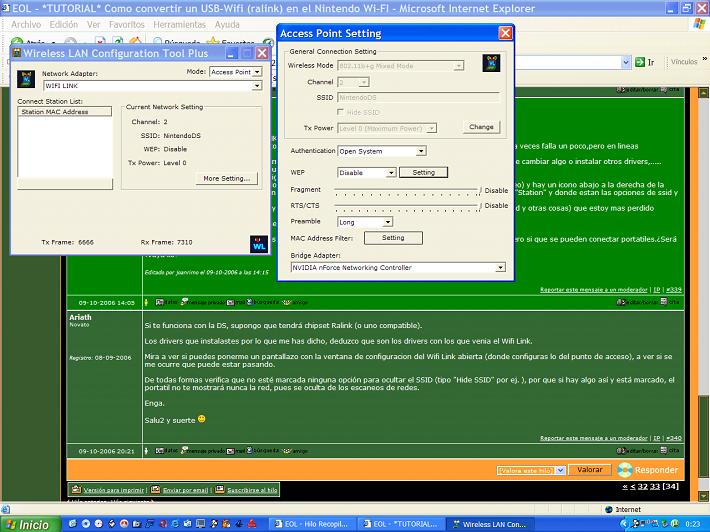Go to page 33 of the thread
The image size is (710, 532).
click(x=655, y=487)
